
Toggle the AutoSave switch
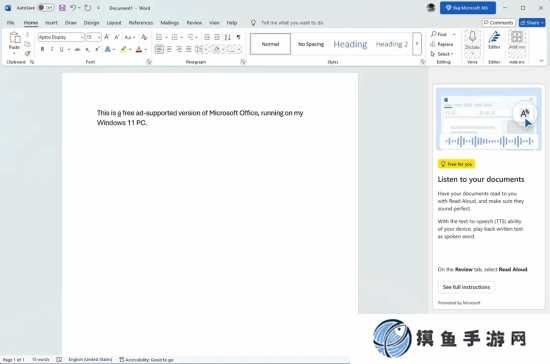(46, 8)
